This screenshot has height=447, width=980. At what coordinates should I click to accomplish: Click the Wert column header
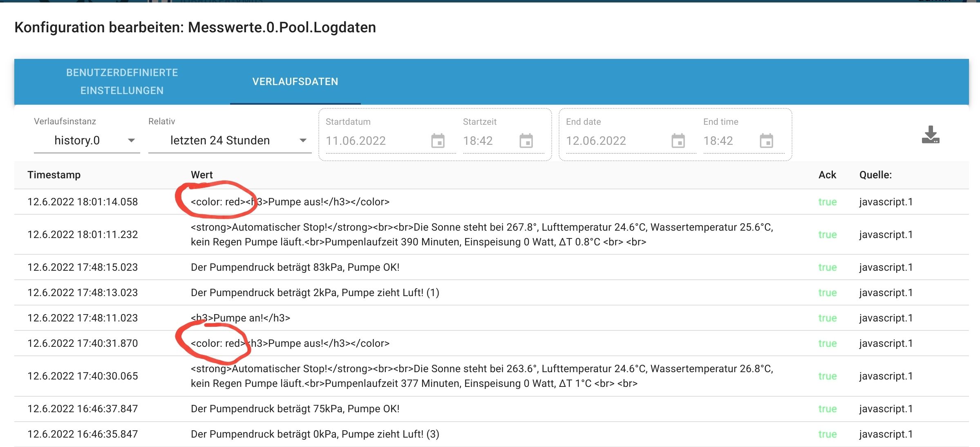(x=201, y=175)
